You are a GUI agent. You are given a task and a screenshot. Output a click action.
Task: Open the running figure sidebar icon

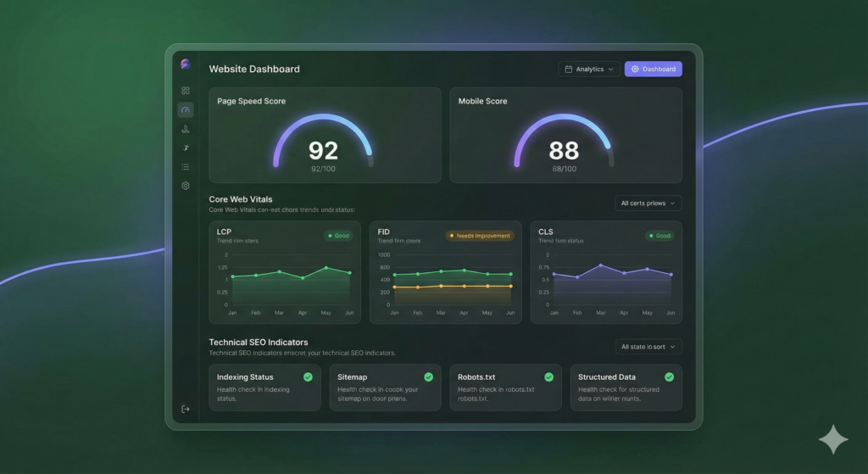point(186,148)
